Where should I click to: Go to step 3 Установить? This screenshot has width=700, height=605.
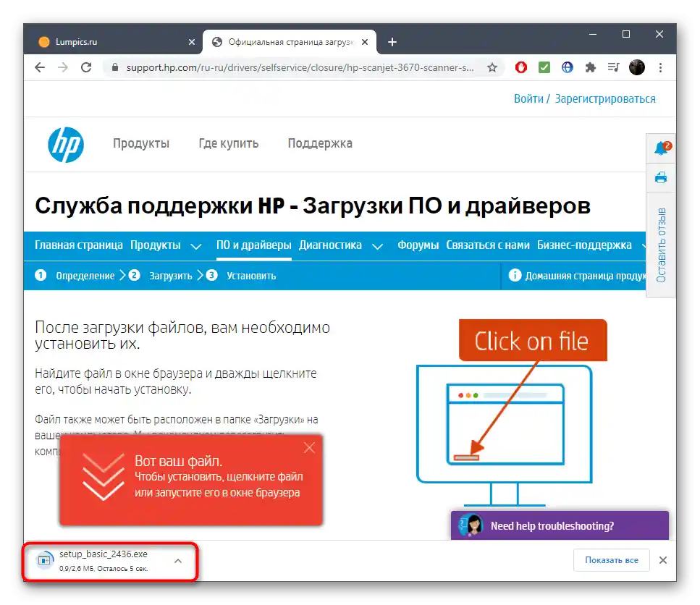(240, 275)
